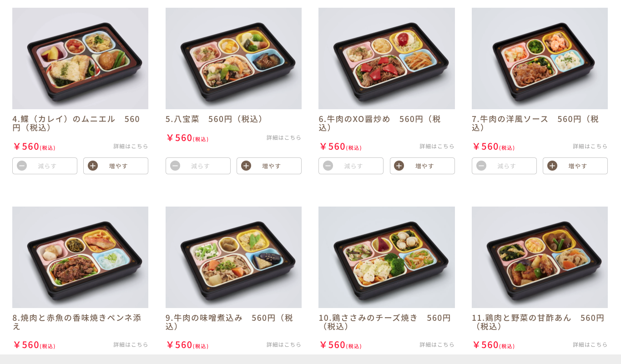View details link for 牛肉の洋風ソース
This screenshot has width=621, height=364.
[590, 146]
